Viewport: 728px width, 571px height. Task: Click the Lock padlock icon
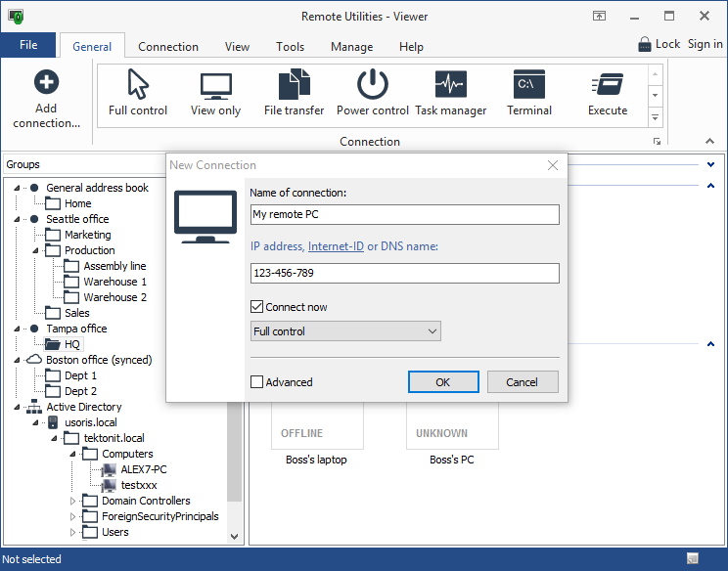(645, 44)
